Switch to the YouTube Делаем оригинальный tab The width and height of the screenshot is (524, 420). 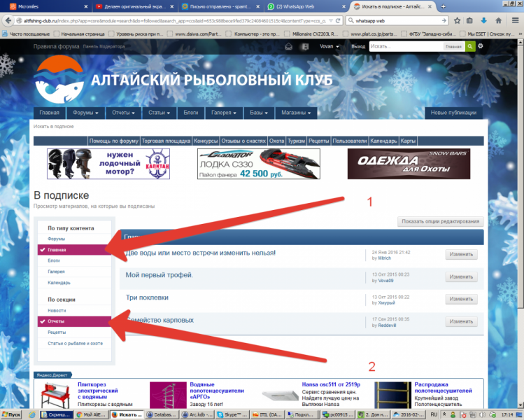134,6
